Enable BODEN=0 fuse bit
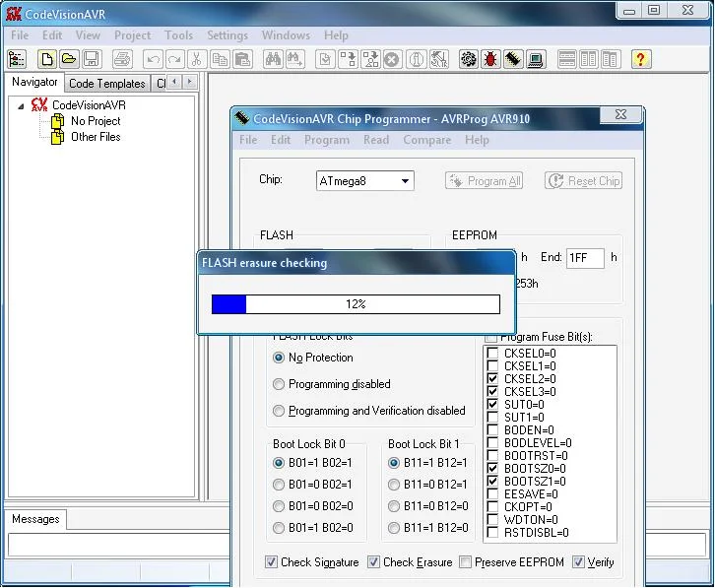The image size is (715, 588). click(x=492, y=429)
